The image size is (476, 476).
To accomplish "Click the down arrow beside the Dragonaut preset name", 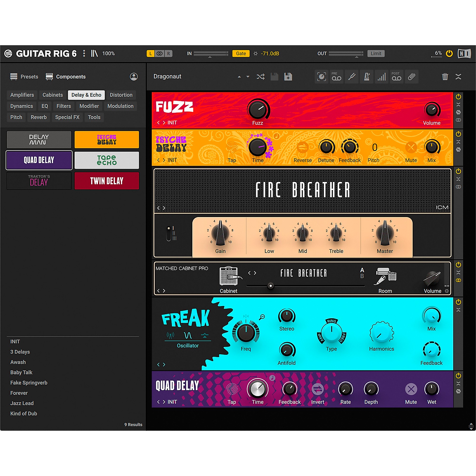I will 247,77.
